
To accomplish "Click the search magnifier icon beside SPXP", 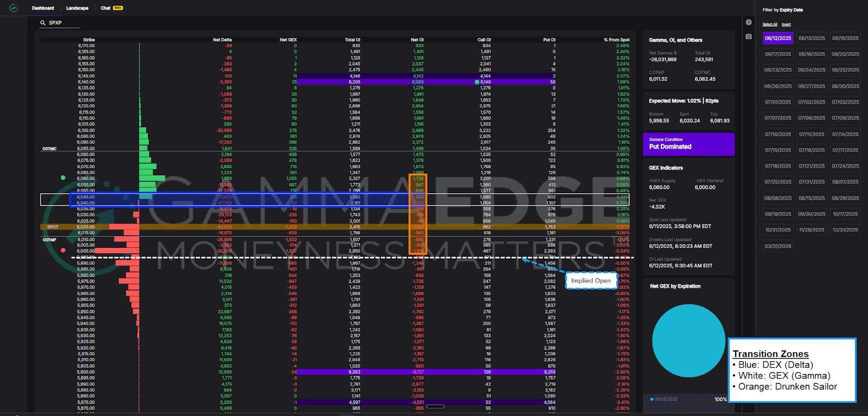I will click(43, 23).
